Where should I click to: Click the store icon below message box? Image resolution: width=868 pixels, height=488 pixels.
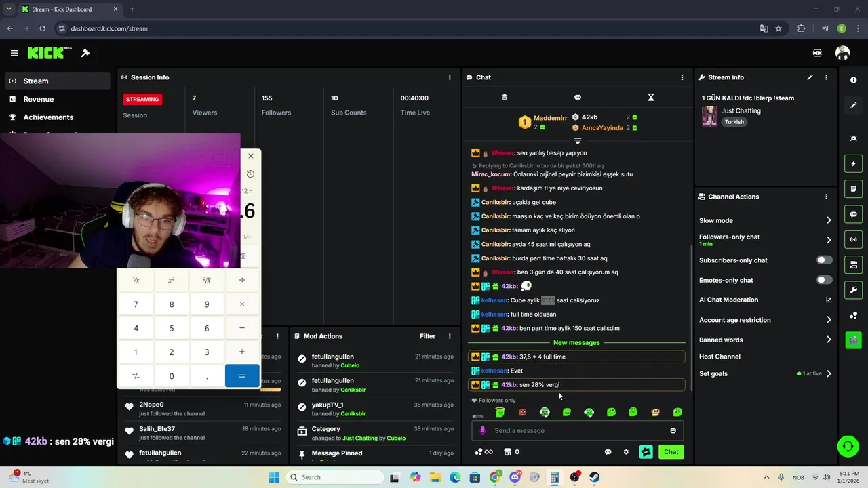[x=507, y=452]
